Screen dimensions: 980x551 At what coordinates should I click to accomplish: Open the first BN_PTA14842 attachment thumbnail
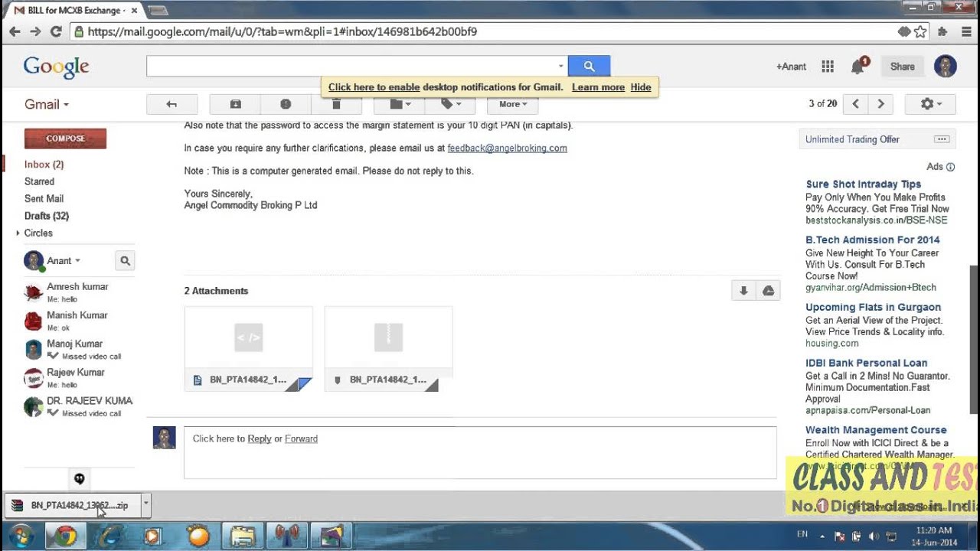(x=248, y=349)
